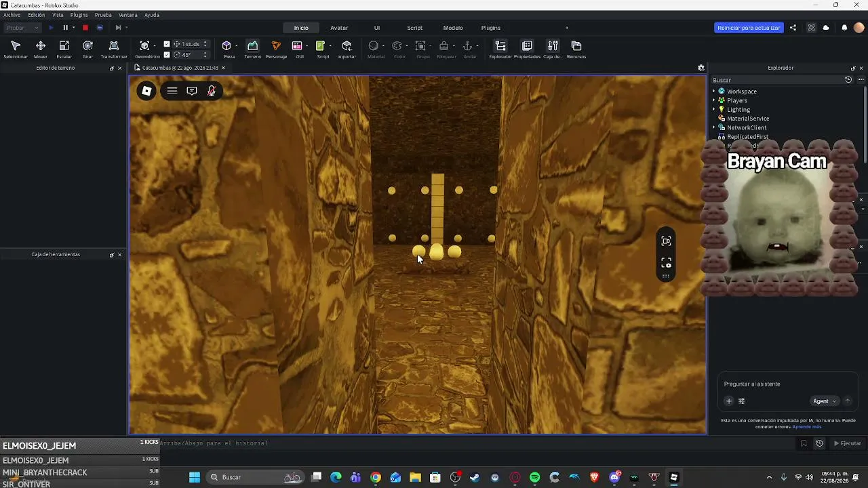This screenshot has width=868, height=488.
Task: Open the in-game chat bubble icon
Action: tap(192, 91)
